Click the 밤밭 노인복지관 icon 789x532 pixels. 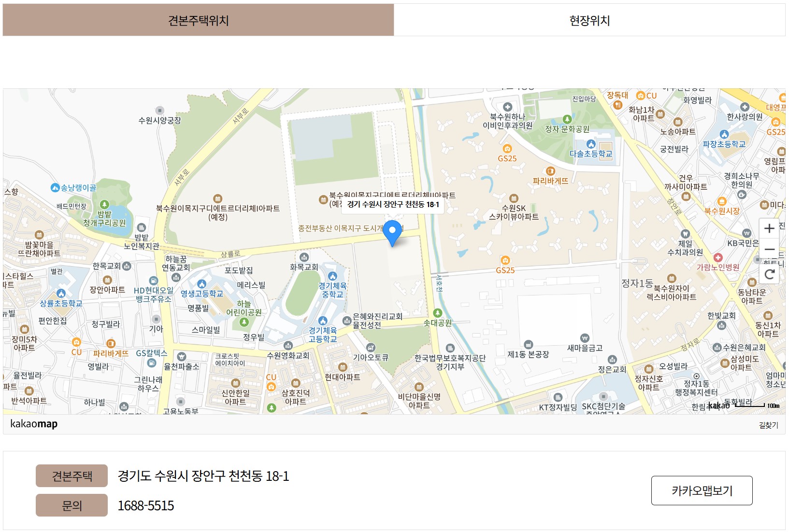point(142,227)
